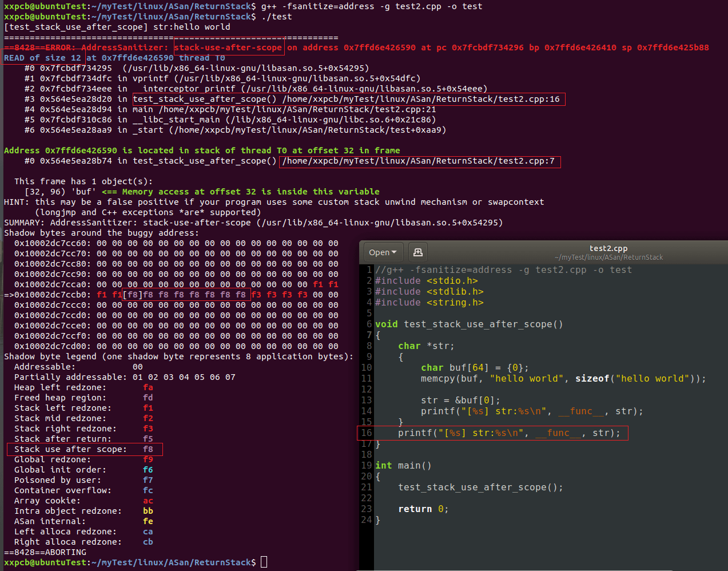The image size is (728, 571).
Task: Click the memcpy call on editor line 11
Action: pyautogui.click(x=563, y=378)
